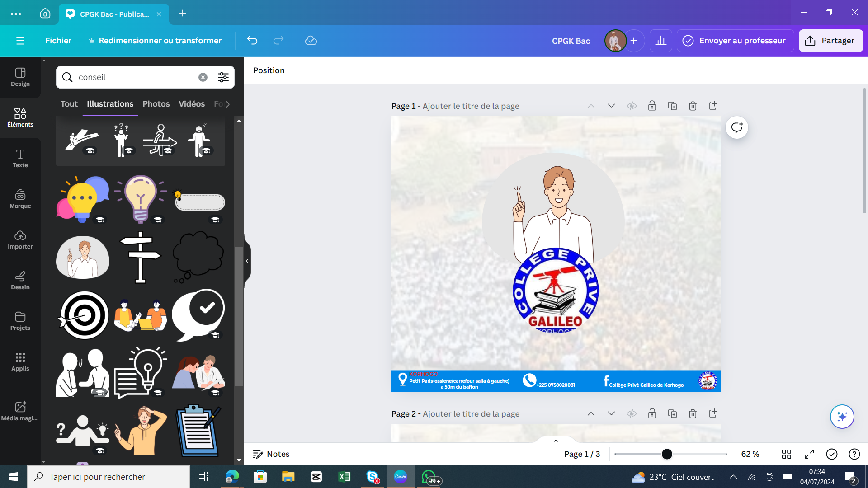Show more category tabs with arrow
Viewport: 868px width, 488px height.
pyautogui.click(x=228, y=104)
